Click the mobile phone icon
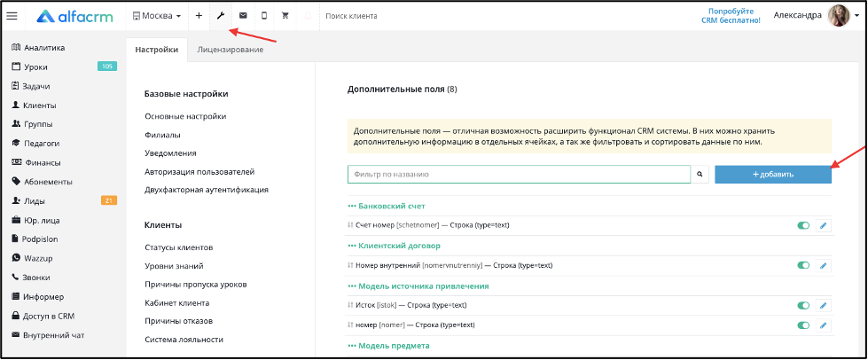This screenshot has width=868, height=360. (264, 16)
